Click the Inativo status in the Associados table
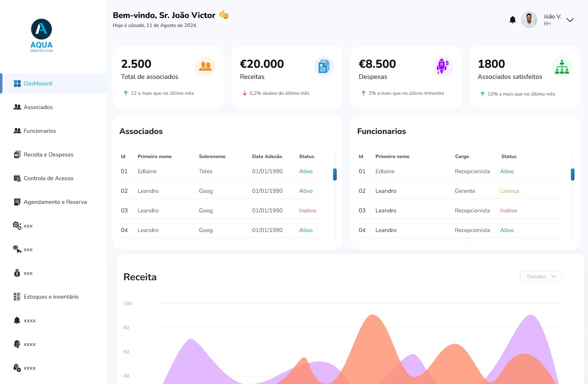Image resolution: width=588 pixels, height=384 pixels. coord(307,210)
